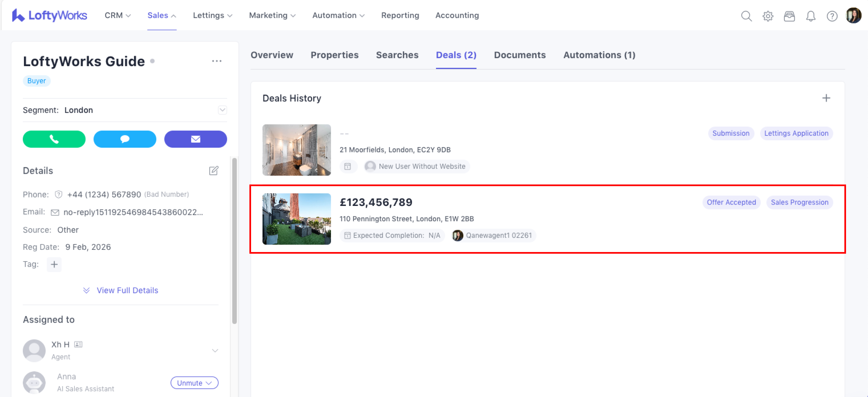Viewport: 868px width, 397px height.
Task: Switch to the Properties tab
Action: tap(334, 55)
